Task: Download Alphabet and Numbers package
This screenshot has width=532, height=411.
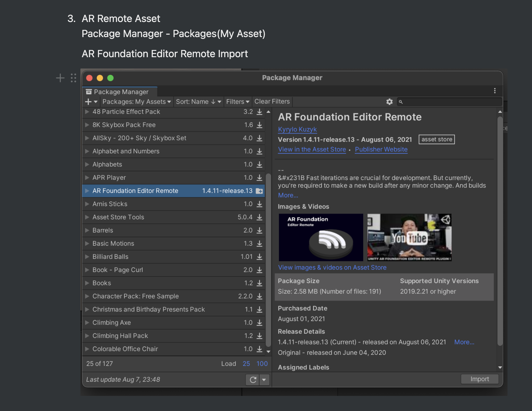Action: point(259,151)
